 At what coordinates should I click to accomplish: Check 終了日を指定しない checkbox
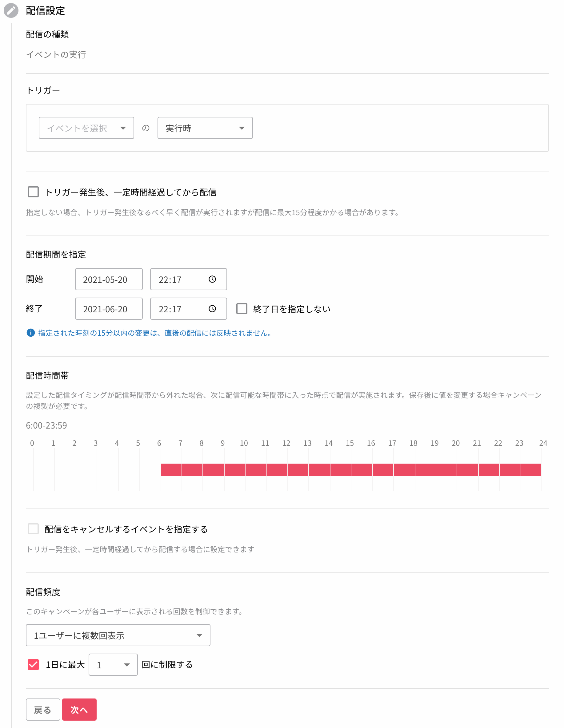(242, 309)
